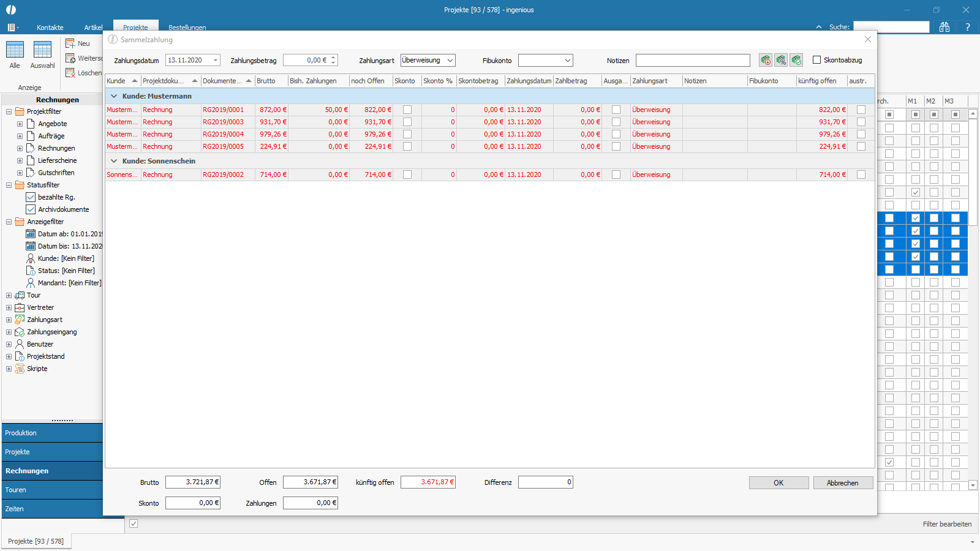
Task: Open the Bestellungen tab
Action: [x=187, y=28]
